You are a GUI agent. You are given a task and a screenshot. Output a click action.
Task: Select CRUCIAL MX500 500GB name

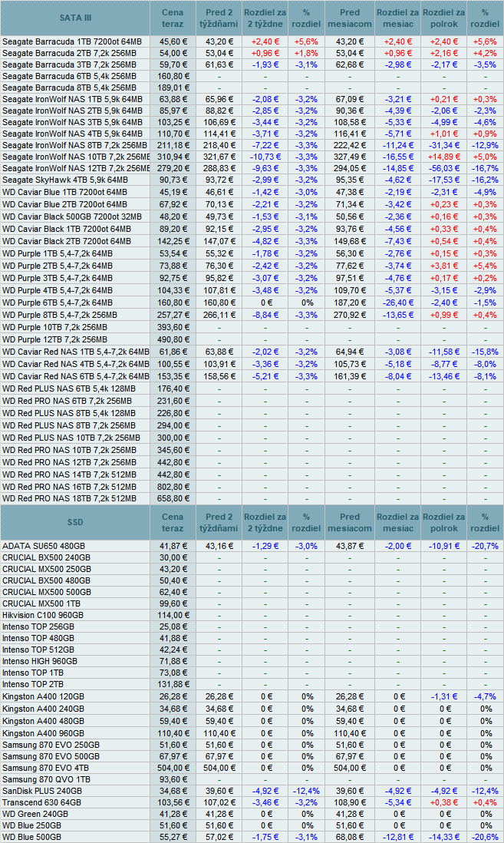pyautogui.click(x=47, y=593)
